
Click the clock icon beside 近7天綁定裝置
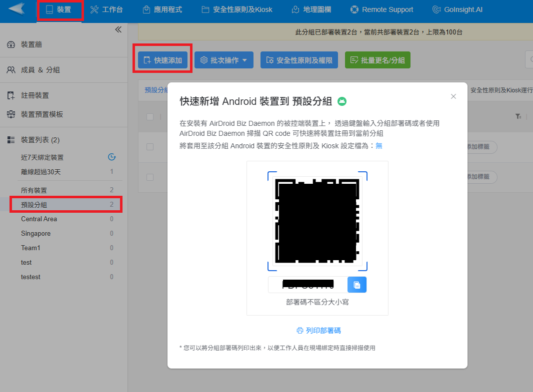pyautogui.click(x=112, y=157)
